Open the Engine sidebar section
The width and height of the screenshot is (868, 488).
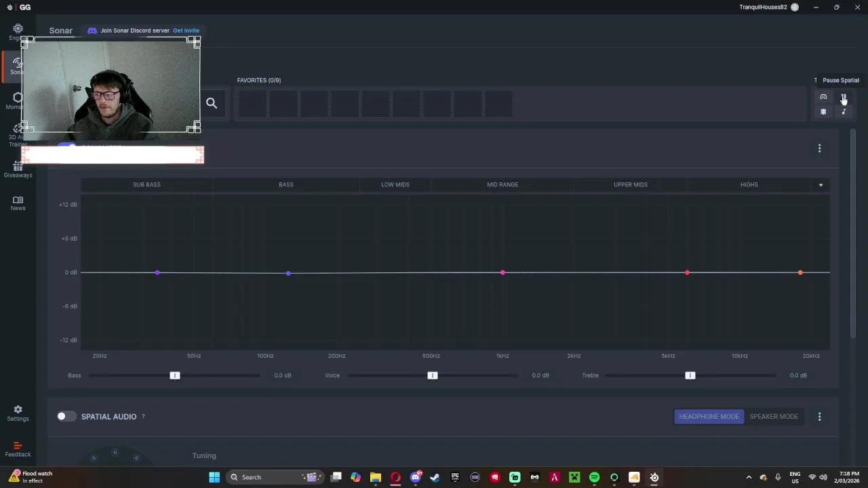tap(18, 31)
